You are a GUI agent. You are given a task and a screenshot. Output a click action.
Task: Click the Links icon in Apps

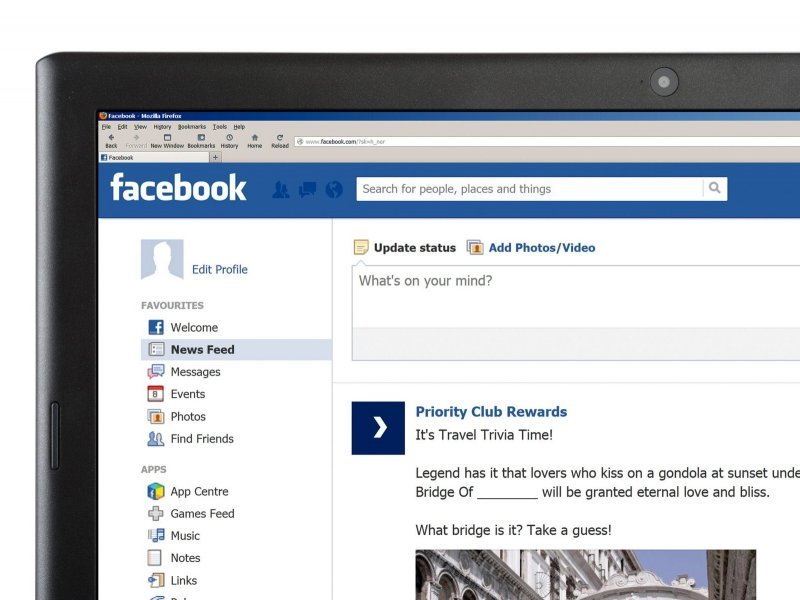pyautogui.click(x=156, y=580)
